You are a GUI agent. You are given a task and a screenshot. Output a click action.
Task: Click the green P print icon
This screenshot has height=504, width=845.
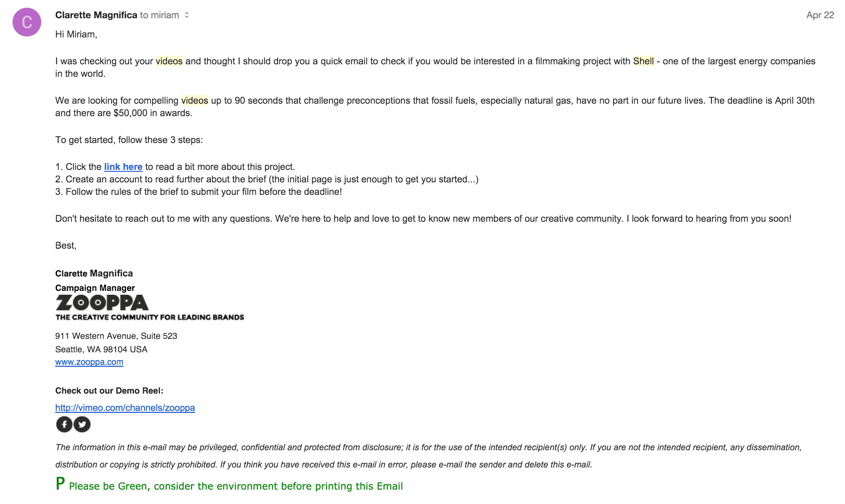point(60,483)
